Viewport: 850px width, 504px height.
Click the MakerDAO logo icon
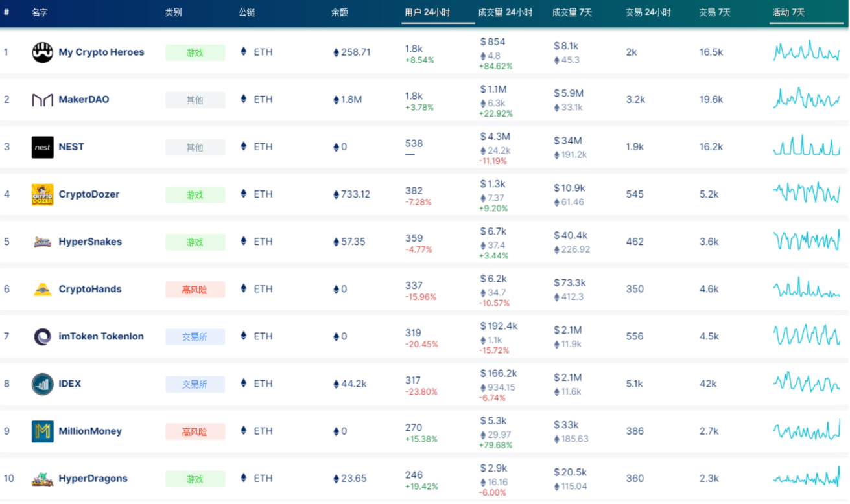43,100
